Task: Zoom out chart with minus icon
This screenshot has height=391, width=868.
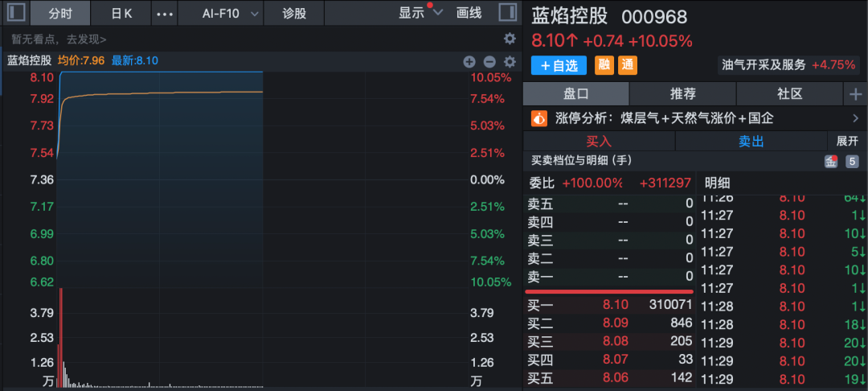Action: (489, 61)
